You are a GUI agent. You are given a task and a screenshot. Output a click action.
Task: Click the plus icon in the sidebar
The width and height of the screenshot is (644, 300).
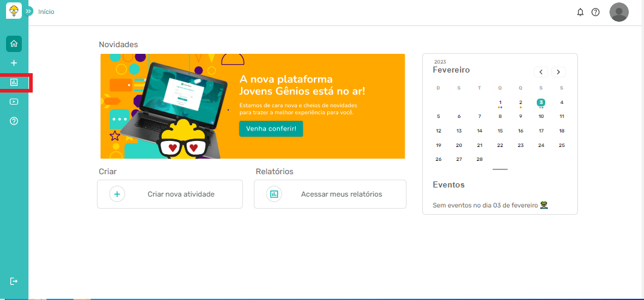(14, 63)
